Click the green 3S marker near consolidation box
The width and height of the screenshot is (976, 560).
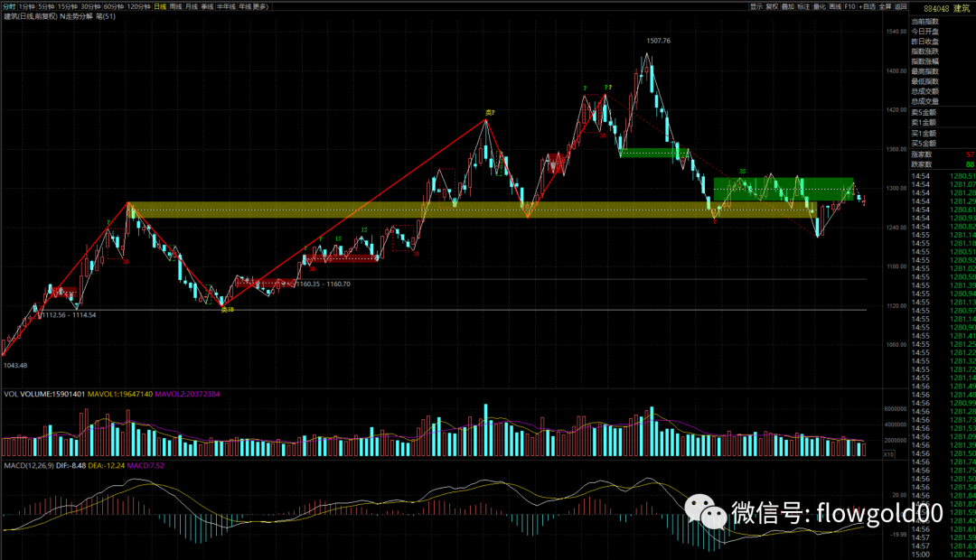[743, 171]
